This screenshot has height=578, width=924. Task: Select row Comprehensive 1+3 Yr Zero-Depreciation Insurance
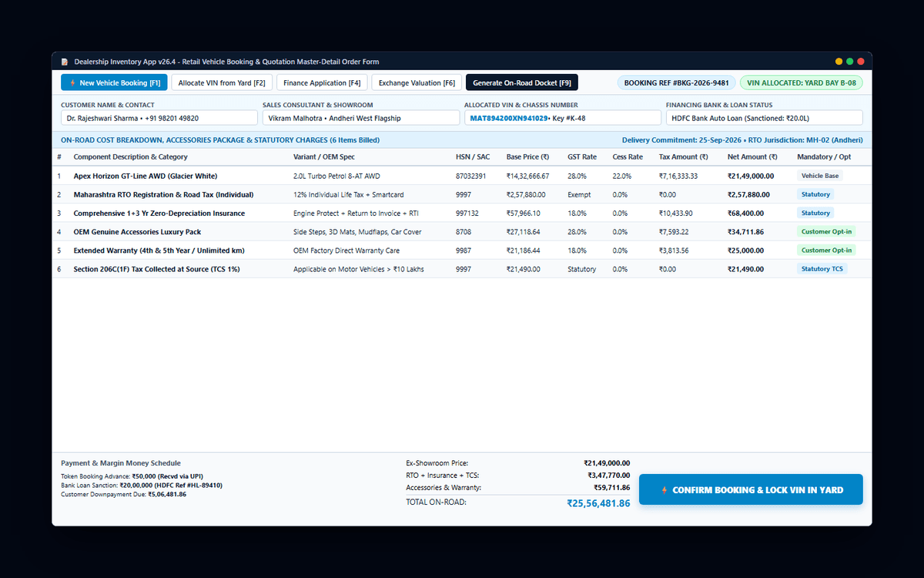(x=462, y=213)
